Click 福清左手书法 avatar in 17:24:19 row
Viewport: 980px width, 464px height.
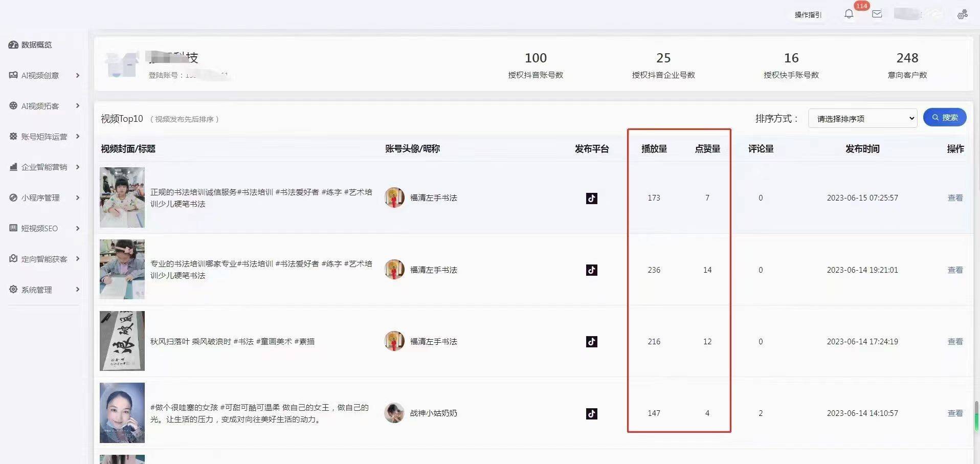pyautogui.click(x=394, y=341)
